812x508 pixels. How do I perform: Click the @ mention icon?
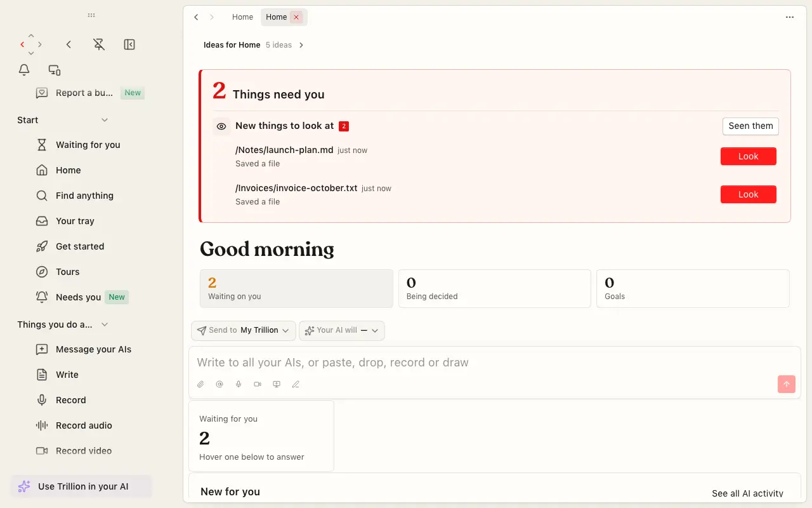219,384
